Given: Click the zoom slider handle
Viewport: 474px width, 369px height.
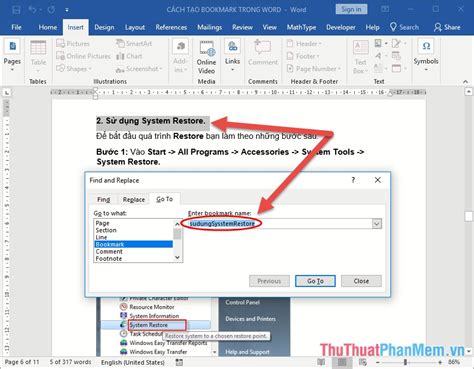Looking at the screenshot, I should (x=405, y=362).
